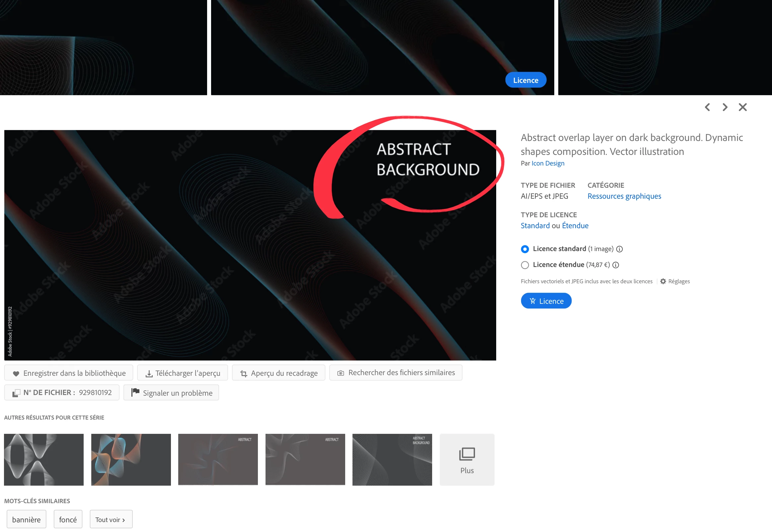Close the detail panel with the X
The height and width of the screenshot is (532, 772).
pyautogui.click(x=743, y=107)
